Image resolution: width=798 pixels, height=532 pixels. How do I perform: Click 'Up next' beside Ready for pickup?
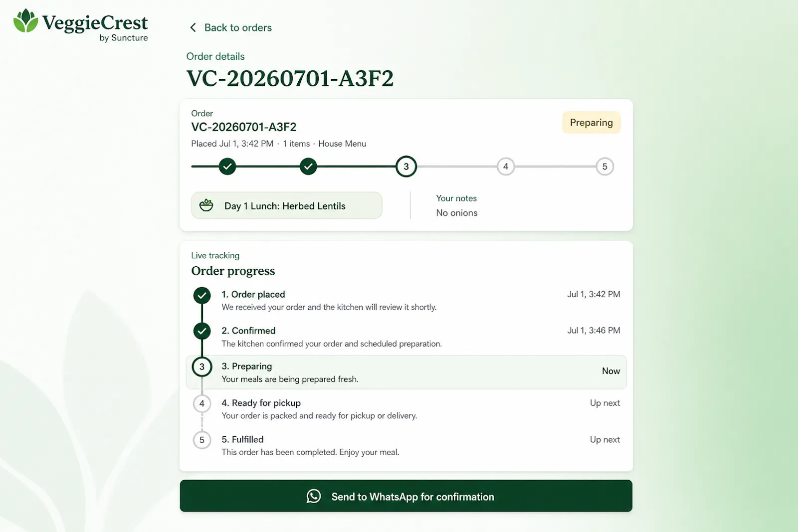tap(605, 403)
